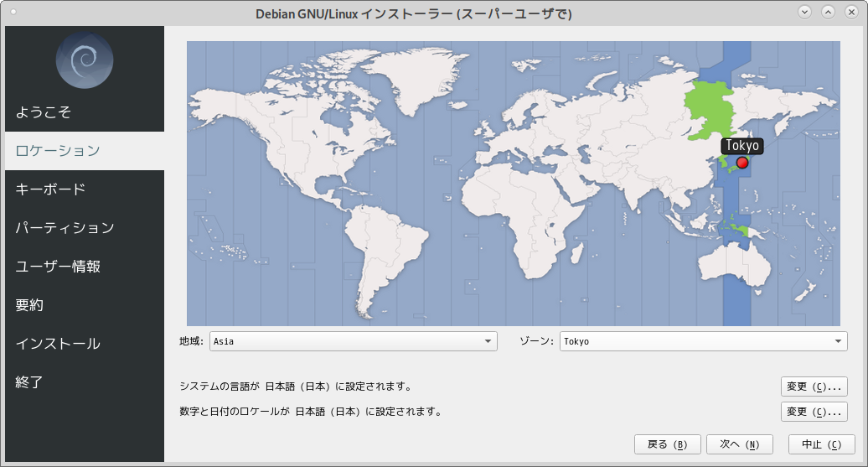Close the Debian installer window
The image size is (868, 467).
click(851, 13)
